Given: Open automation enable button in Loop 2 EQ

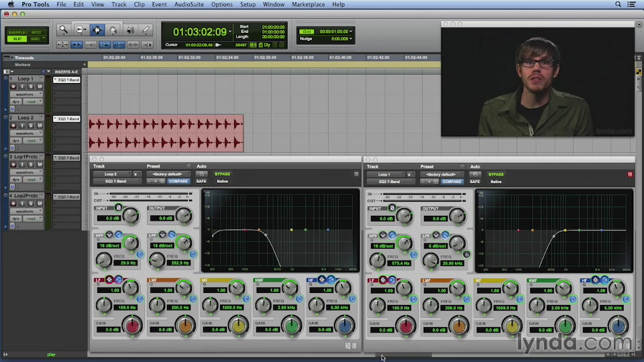Looking at the screenshot, I should coord(201,174).
